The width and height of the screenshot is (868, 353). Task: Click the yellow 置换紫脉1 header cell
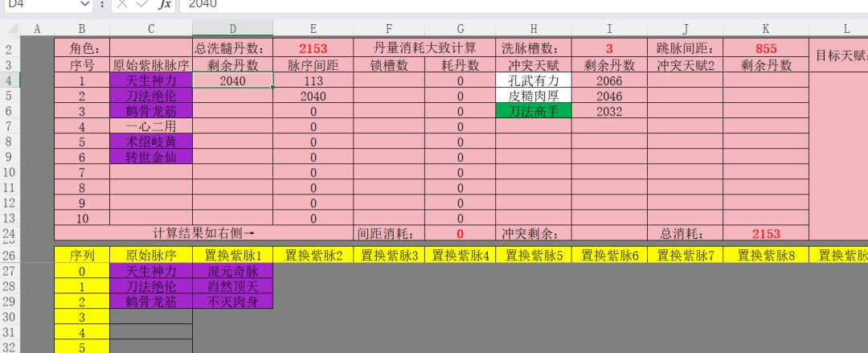pos(232,255)
